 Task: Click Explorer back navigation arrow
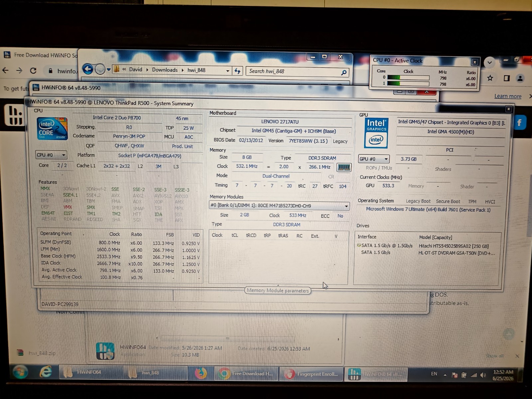pyautogui.click(x=88, y=69)
